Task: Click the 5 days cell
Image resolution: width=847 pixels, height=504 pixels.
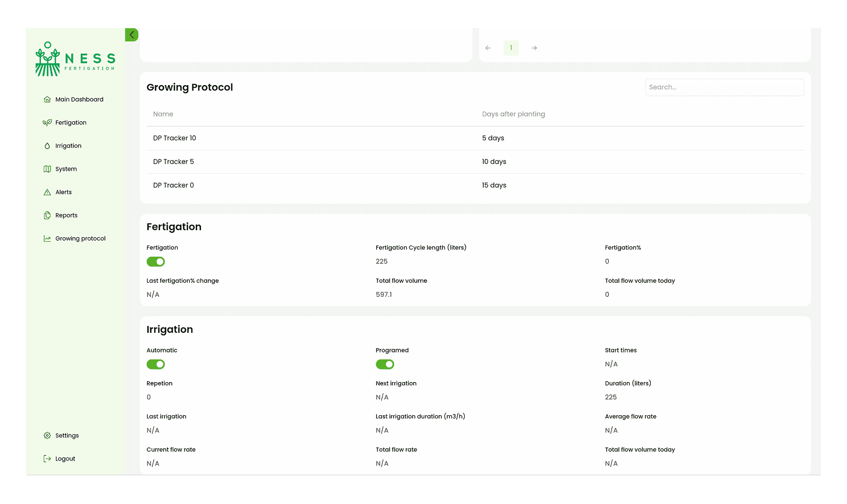Action: pyautogui.click(x=493, y=138)
